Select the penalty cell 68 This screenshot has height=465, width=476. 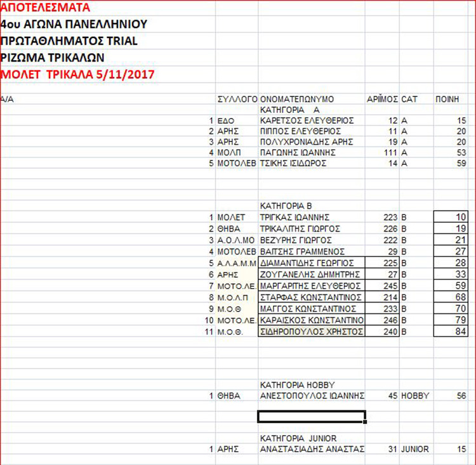[x=451, y=297]
